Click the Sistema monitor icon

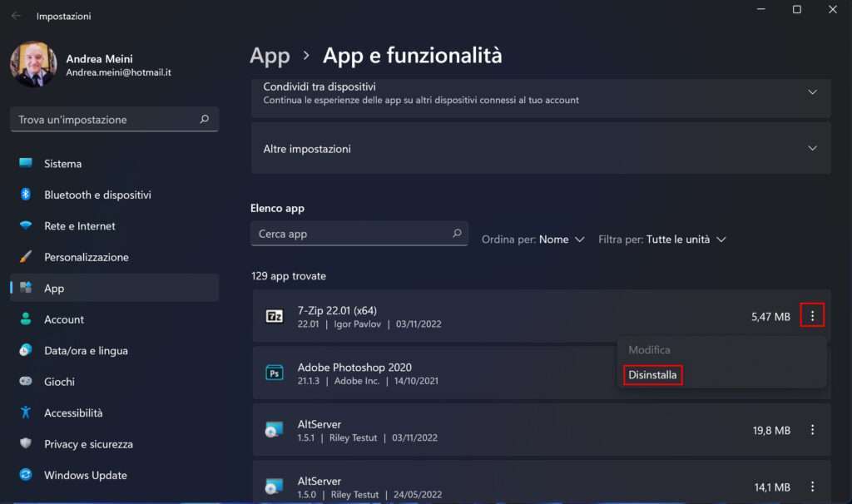coord(26,163)
